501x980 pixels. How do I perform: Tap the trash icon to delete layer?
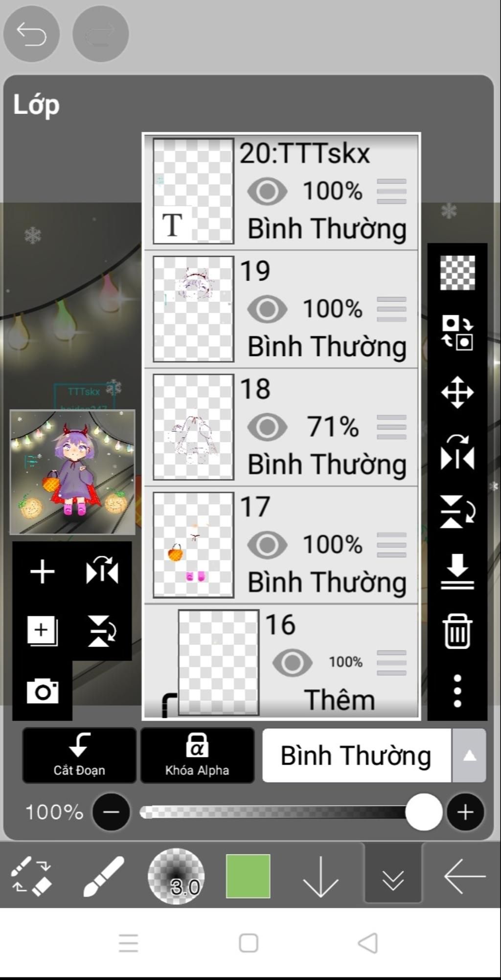click(x=457, y=631)
